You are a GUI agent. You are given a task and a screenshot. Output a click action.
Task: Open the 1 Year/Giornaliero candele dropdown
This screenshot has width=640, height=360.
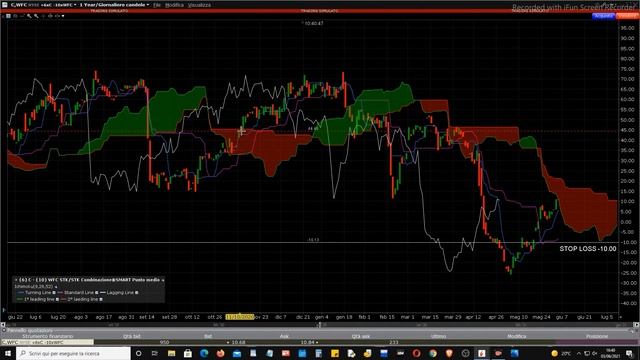147,5
